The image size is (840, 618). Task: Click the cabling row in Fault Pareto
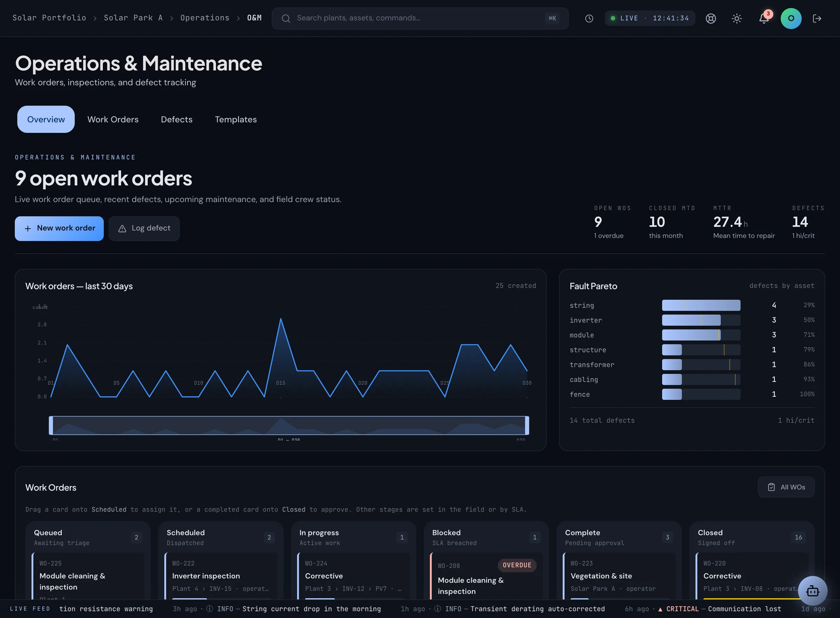pyautogui.click(x=692, y=380)
